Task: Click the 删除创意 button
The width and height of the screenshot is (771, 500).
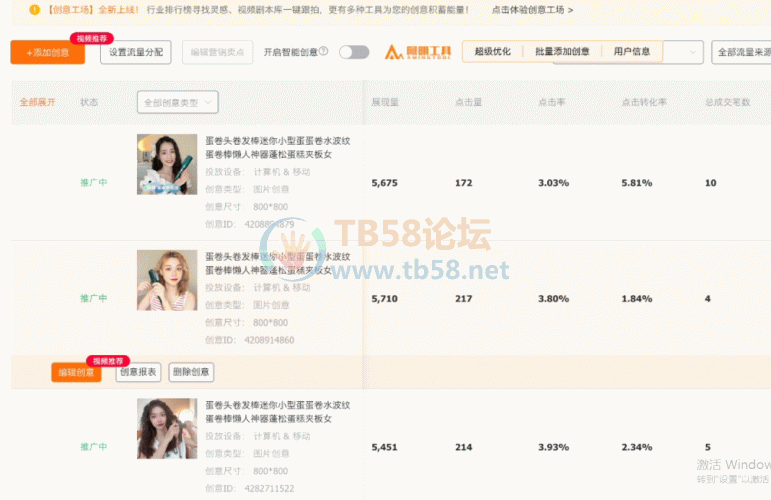Action: 191,372
